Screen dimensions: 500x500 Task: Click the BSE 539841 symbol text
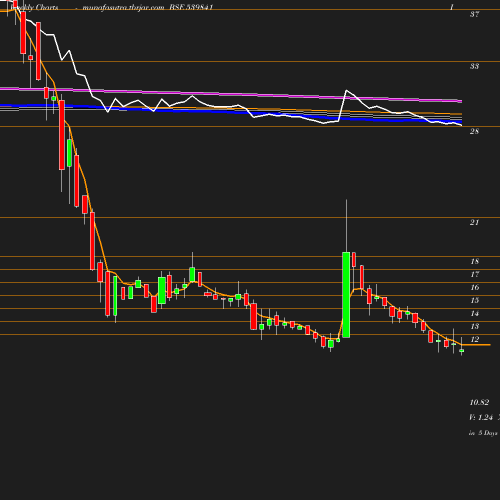[191, 7]
